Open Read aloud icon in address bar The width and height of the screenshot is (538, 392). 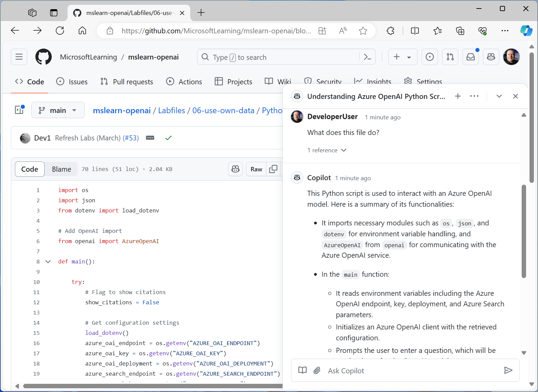343,31
